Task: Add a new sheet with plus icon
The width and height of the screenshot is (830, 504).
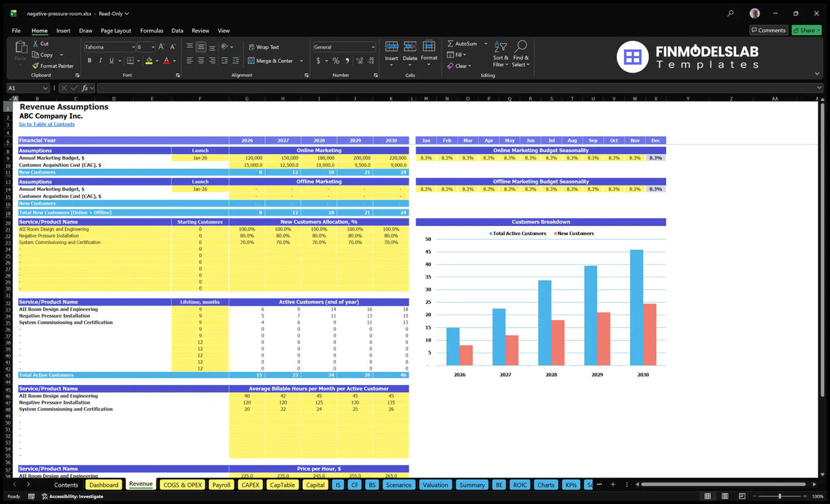Action: 613,485
